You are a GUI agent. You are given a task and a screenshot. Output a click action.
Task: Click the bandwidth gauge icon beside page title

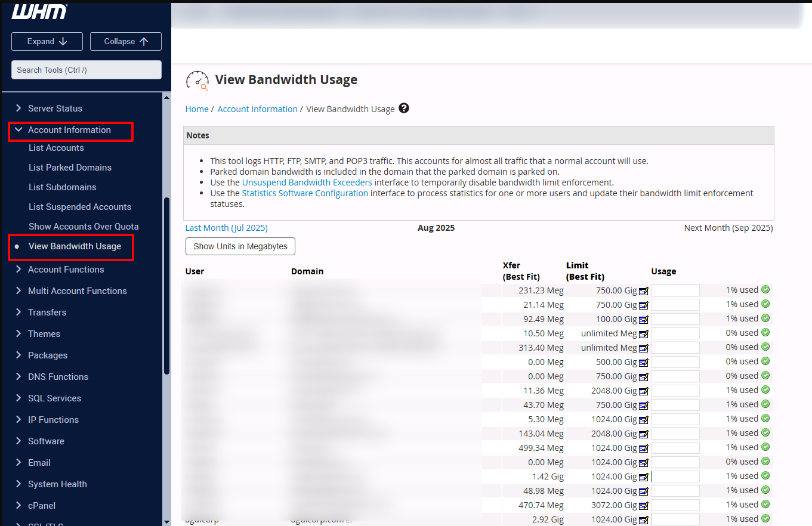197,81
